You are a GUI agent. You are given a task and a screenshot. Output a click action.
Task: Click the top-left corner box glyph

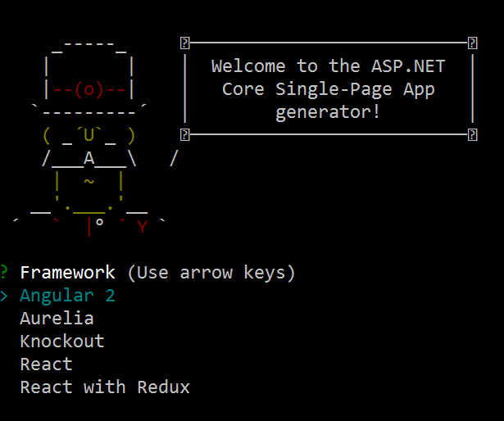point(185,43)
